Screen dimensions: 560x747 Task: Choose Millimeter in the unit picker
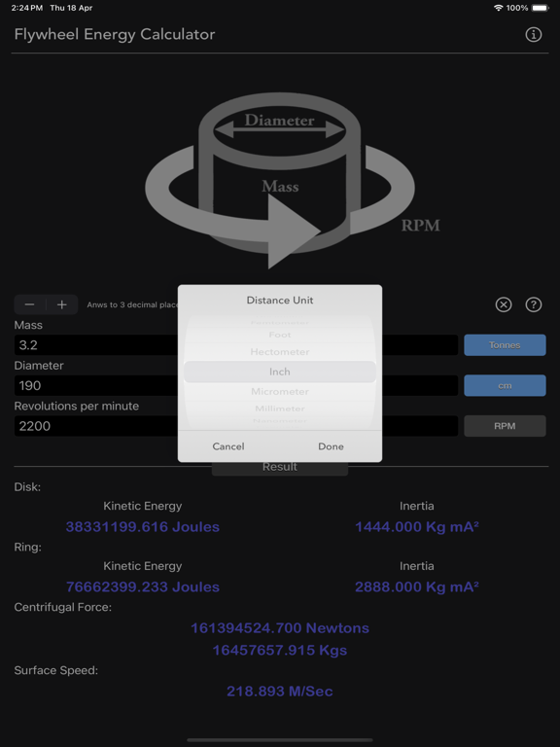[x=280, y=409]
